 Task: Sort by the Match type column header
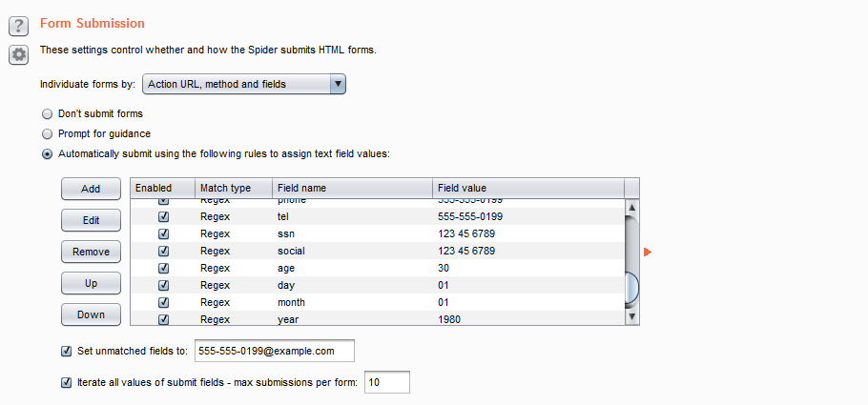click(232, 188)
